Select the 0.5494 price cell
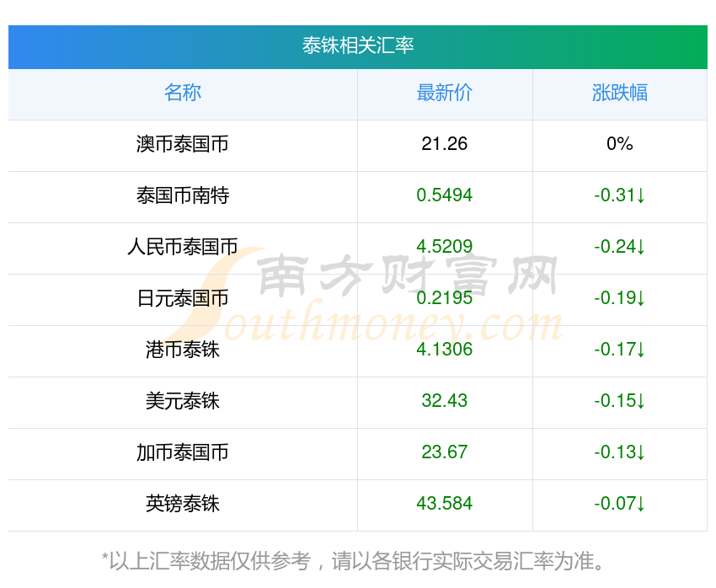The width and height of the screenshot is (716, 588). (444, 195)
